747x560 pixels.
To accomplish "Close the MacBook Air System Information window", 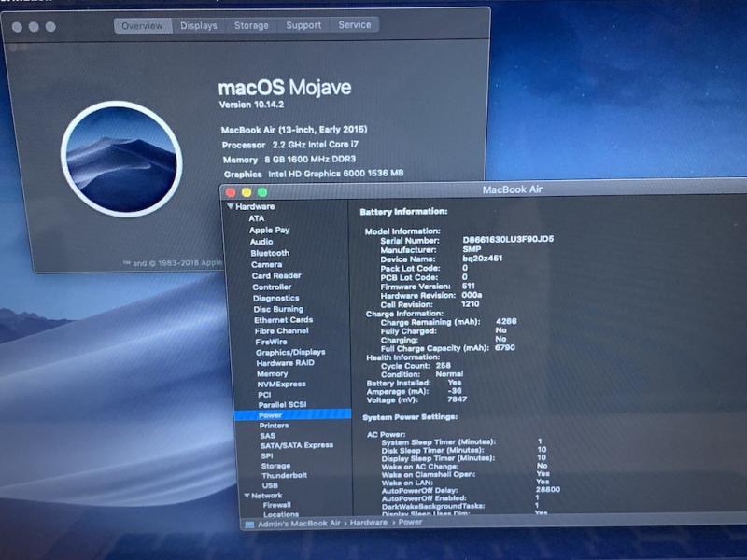I will [231, 192].
